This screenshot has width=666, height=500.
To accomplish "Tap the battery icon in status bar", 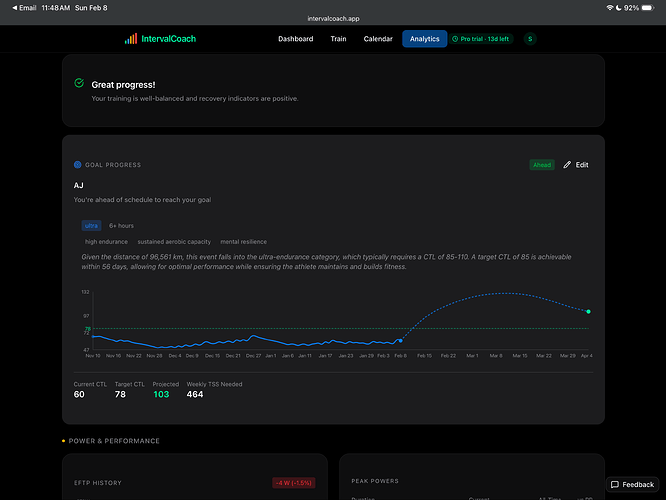I will tap(649, 7).
